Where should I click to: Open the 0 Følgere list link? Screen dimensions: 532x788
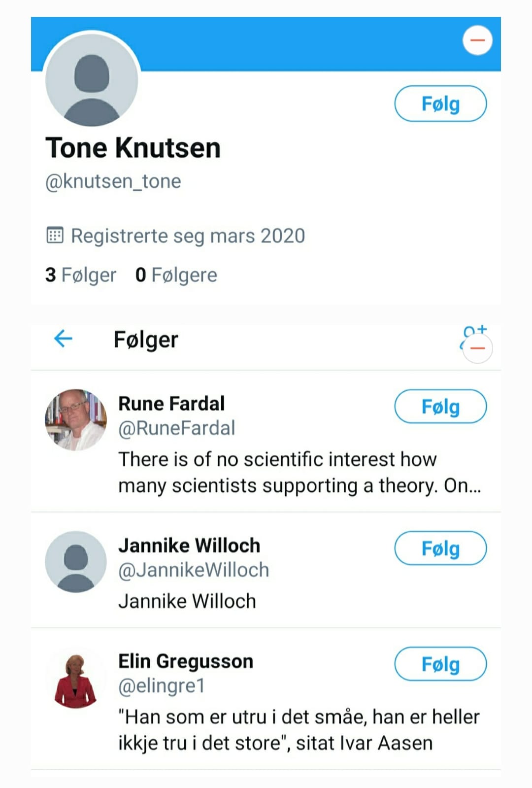click(176, 275)
